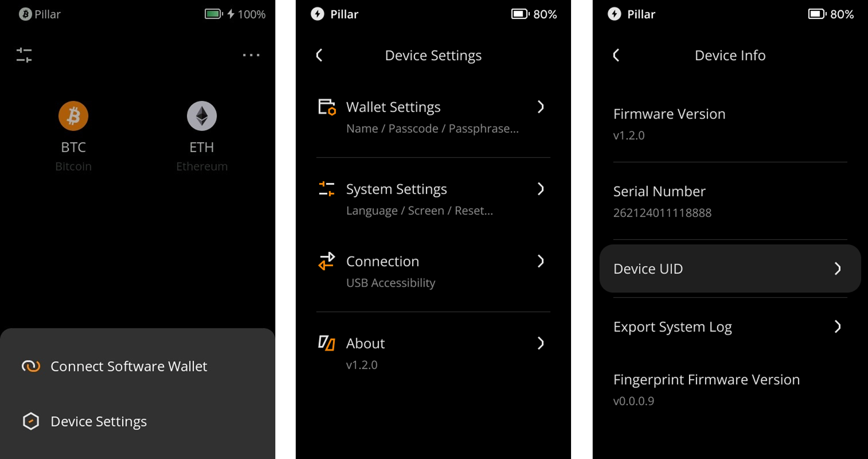Open the Connection USB Accessibility row

pos(432,271)
